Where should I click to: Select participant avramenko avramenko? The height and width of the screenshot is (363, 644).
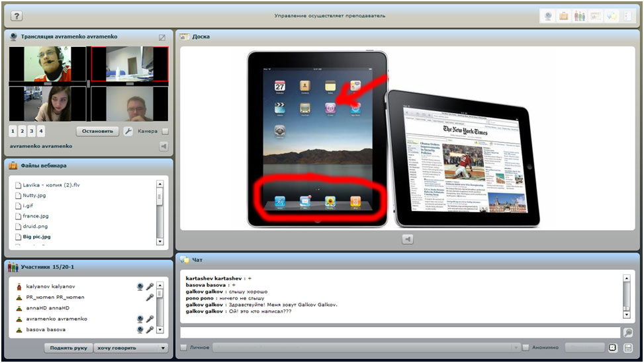click(x=57, y=319)
